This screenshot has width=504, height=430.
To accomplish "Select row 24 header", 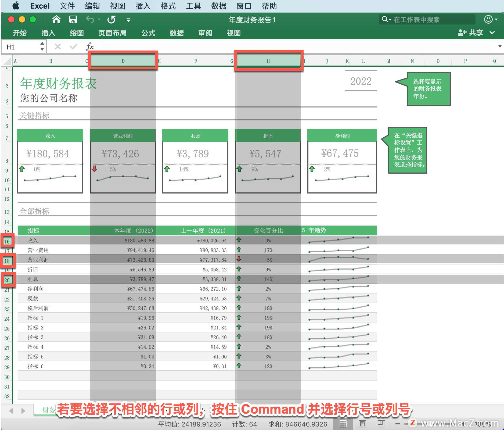I will pos(7,319).
